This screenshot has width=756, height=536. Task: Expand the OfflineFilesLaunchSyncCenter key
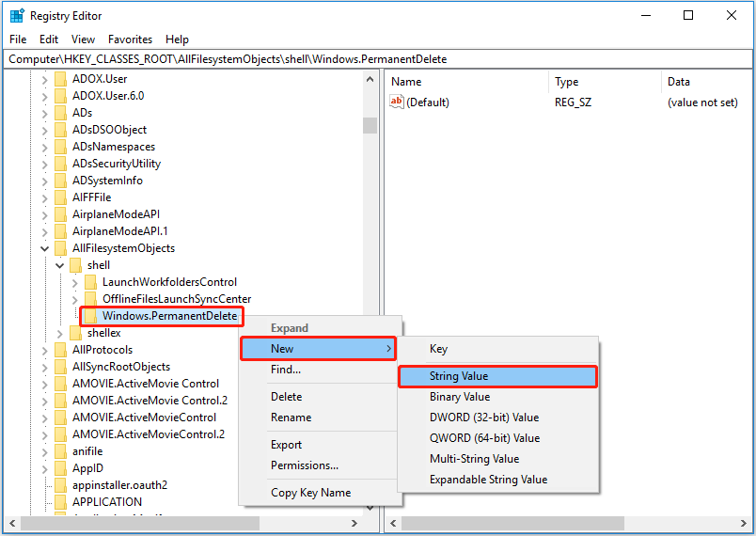pos(74,299)
